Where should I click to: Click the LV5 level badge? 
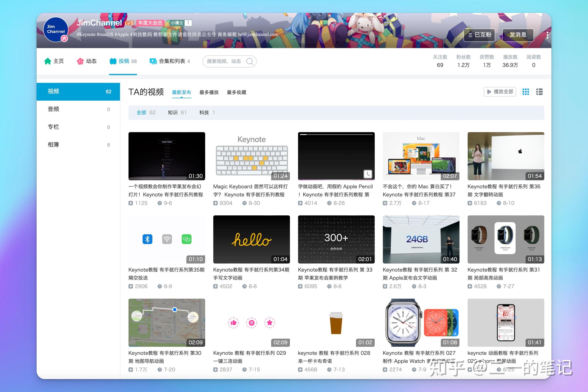pos(129,23)
